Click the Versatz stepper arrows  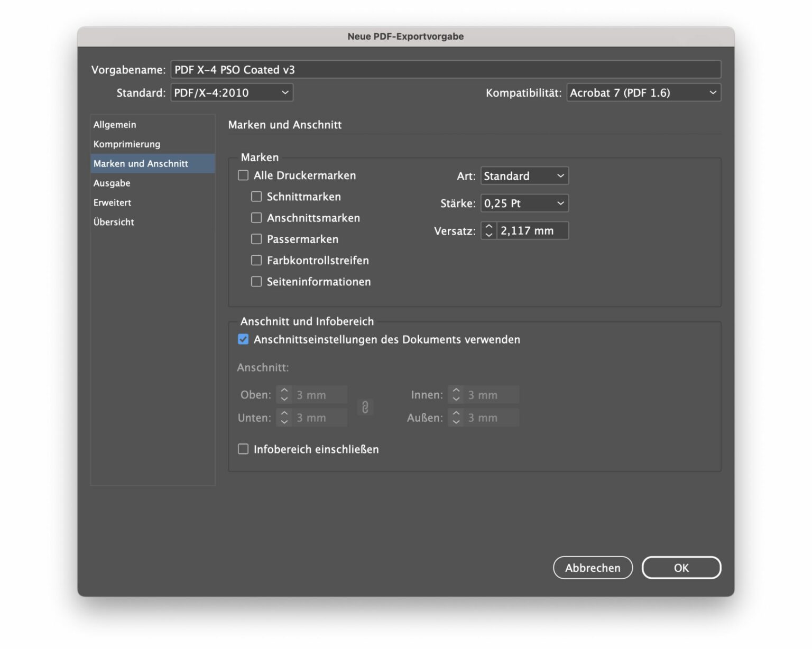(x=489, y=231)
